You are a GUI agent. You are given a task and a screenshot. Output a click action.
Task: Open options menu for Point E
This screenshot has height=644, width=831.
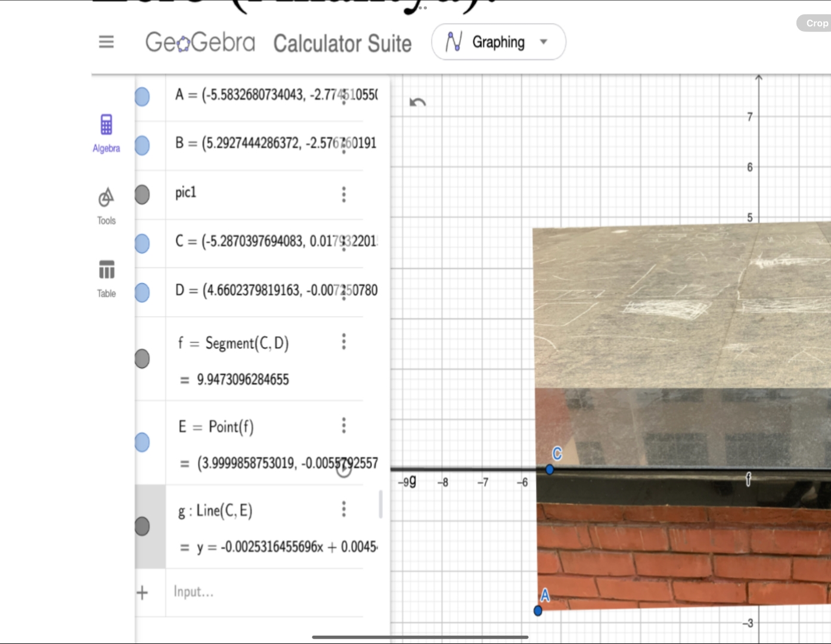344,425
